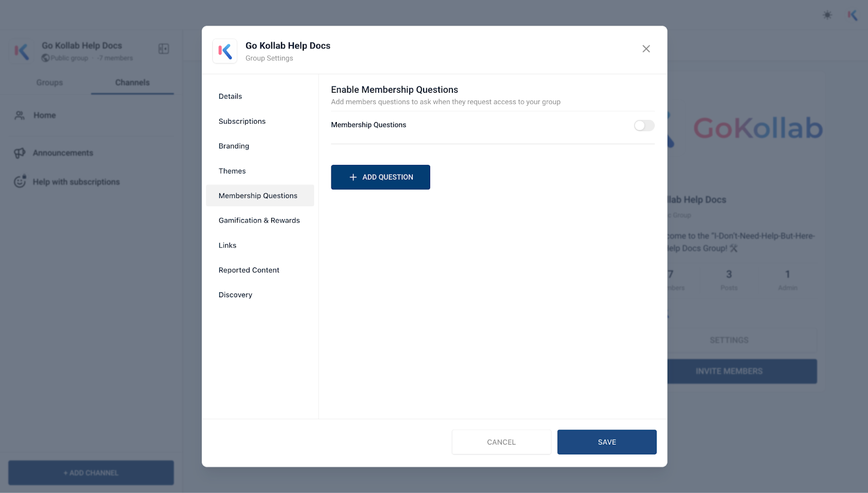Click the group logo in left sidebar
868x493 pixels.
tap(22, 52)
